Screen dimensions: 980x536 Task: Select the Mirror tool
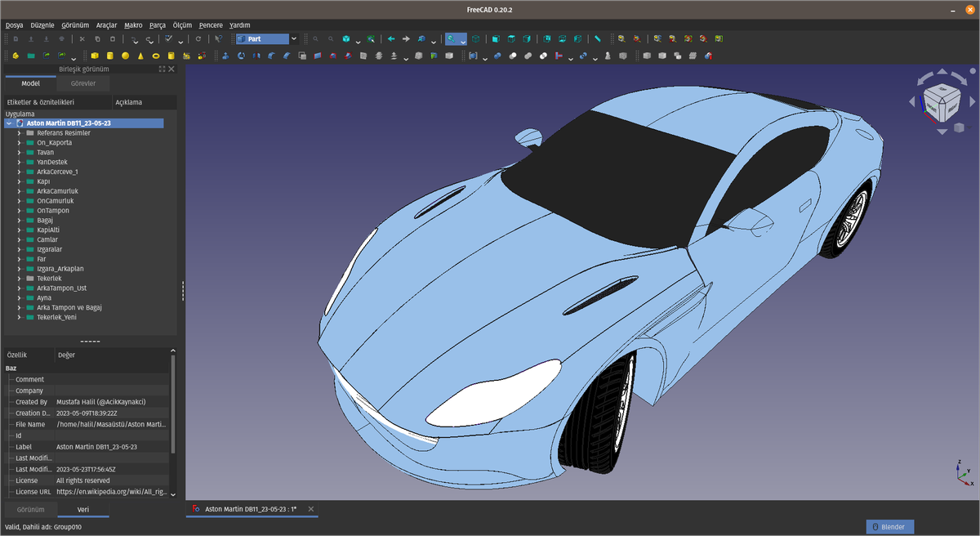click(256, 56)
